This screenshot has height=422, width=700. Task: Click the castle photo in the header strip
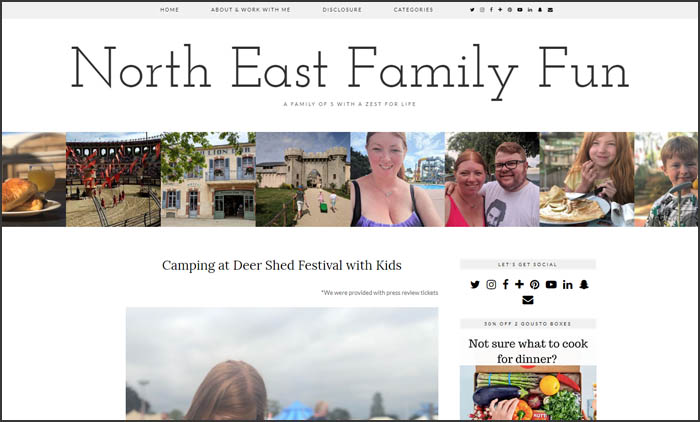(x=303, y=179)
